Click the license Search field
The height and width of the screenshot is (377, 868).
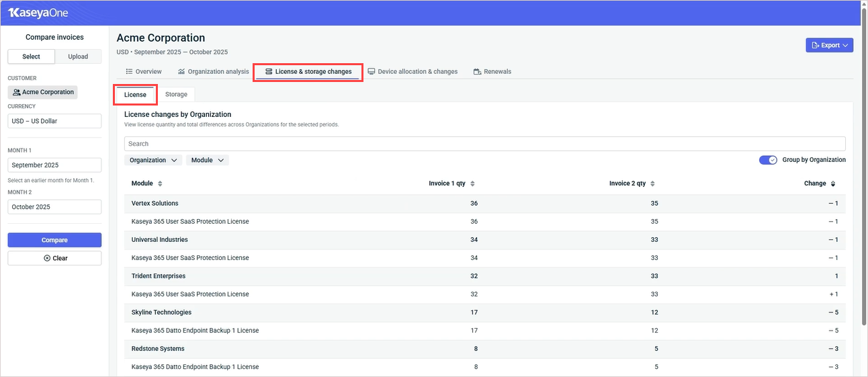(x=484, y=144)
